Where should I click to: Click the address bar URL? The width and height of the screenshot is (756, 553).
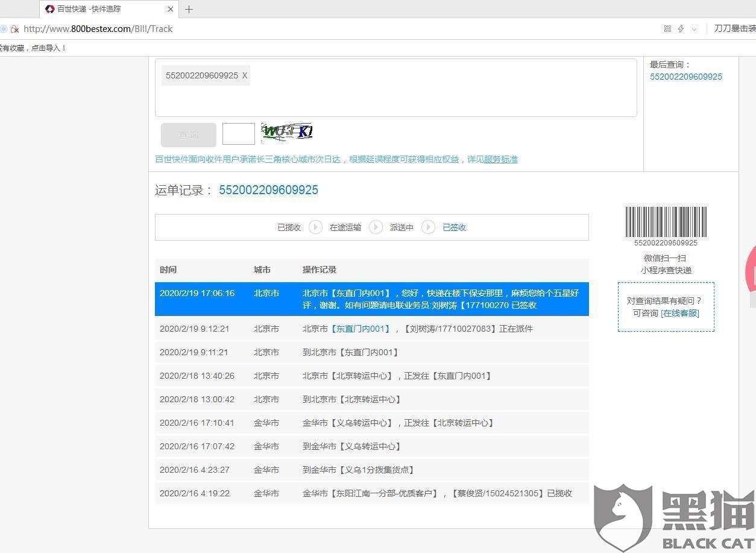pos(98,29)
